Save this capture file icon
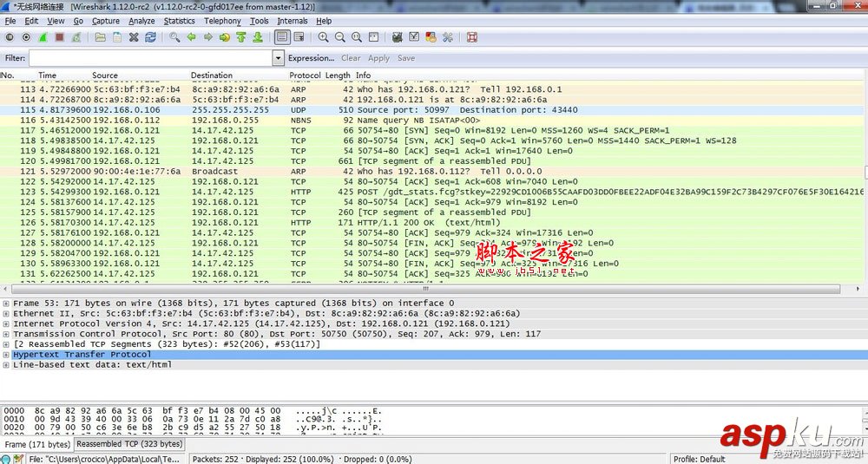This screenshot has width=868, height=464. click(x=117, y=37)
